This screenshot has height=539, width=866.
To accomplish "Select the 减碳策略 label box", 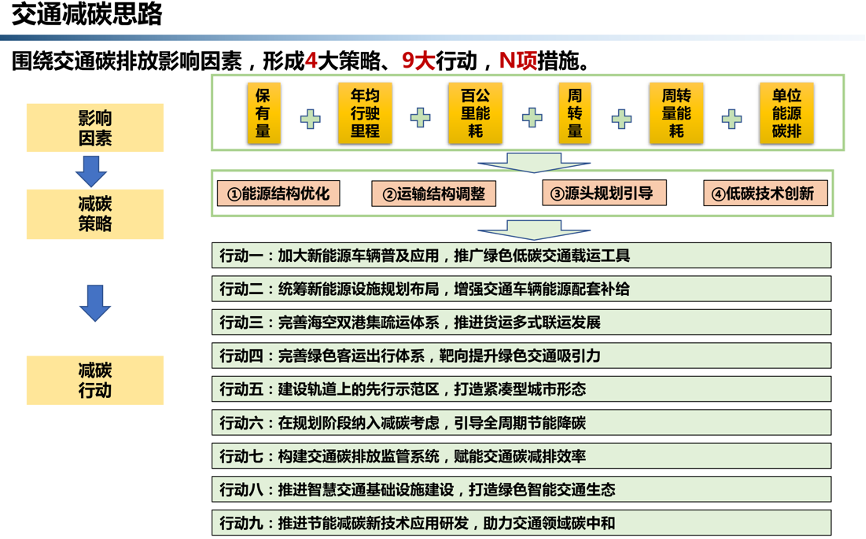I will tap(95, 213).
